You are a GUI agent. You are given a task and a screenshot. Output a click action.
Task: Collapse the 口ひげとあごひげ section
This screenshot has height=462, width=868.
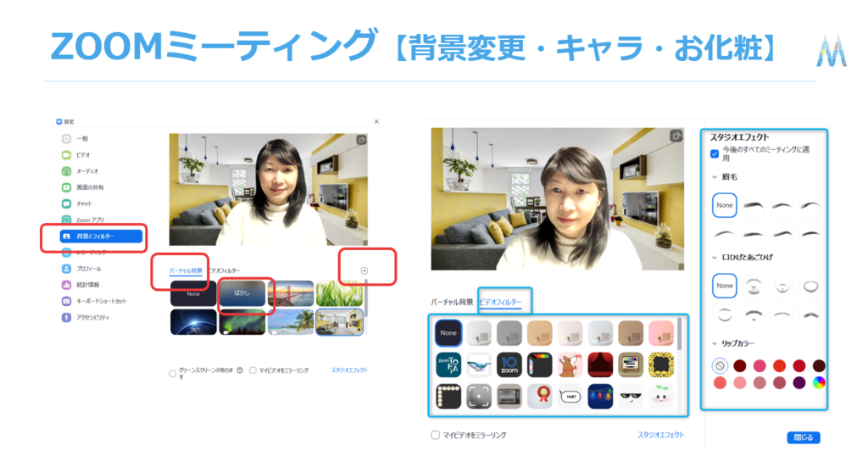pyautogui.click(x=715, y=258)
